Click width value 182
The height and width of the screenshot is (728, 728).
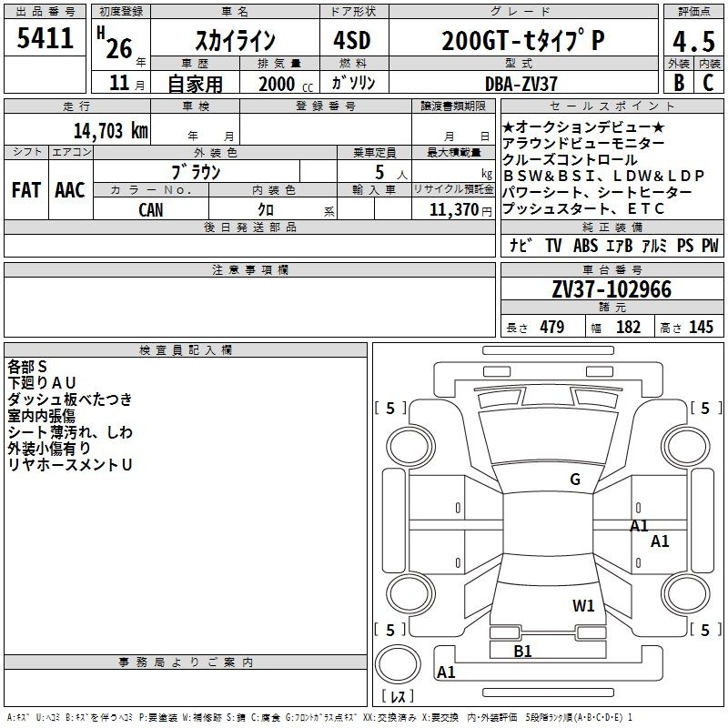pos(628,327)
